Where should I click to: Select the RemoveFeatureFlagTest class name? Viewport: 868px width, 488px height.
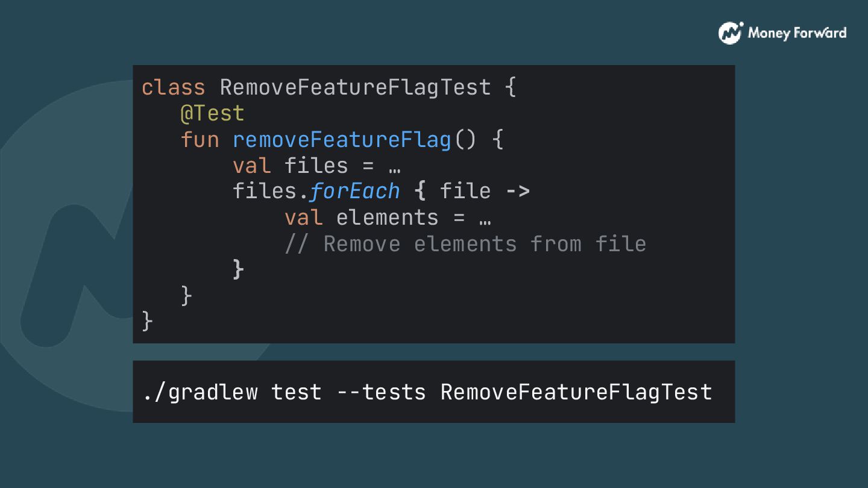click(x=356, y=87)
